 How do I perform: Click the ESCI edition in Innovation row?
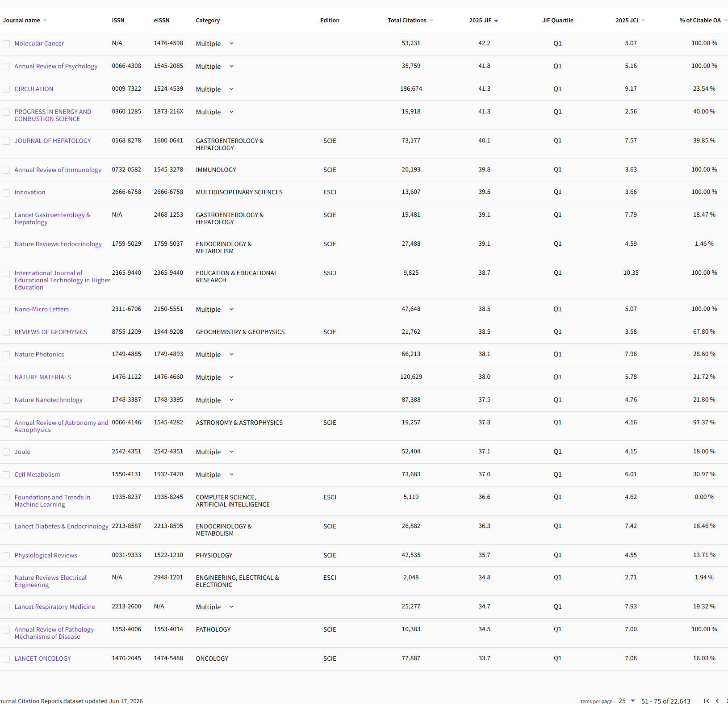[x=330, y=193]
